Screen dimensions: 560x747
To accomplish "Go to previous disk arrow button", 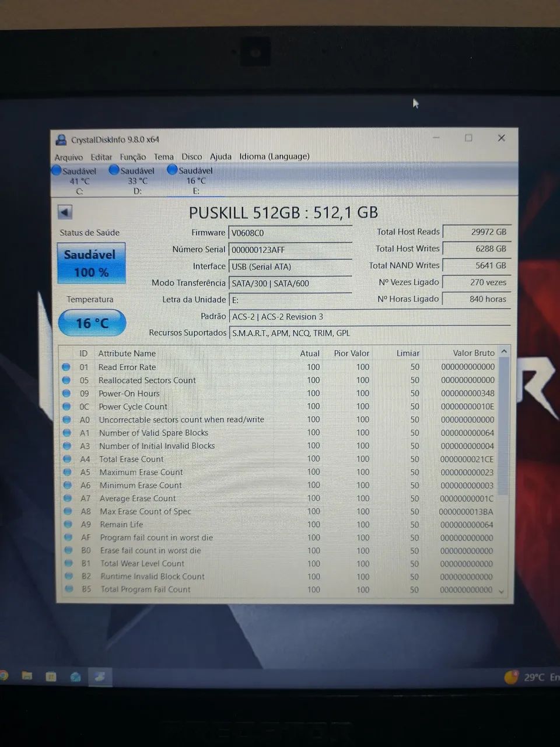I will point(65,212).
